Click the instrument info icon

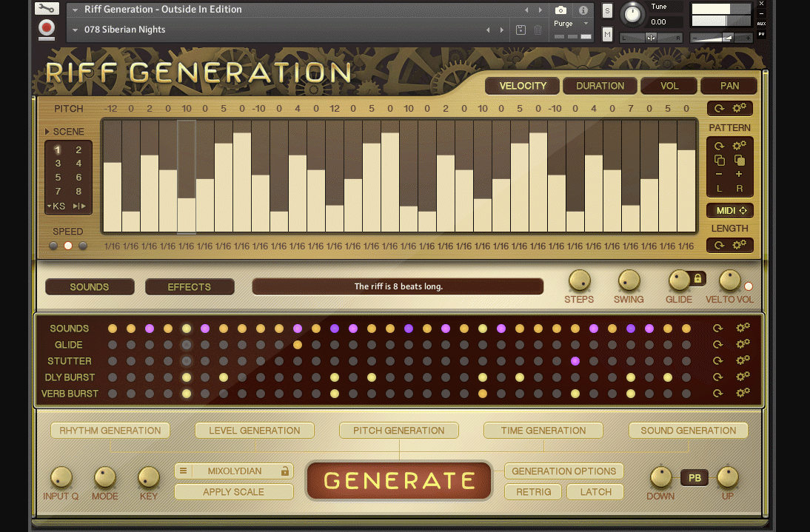pyautogui.click(x=583, y=10)
